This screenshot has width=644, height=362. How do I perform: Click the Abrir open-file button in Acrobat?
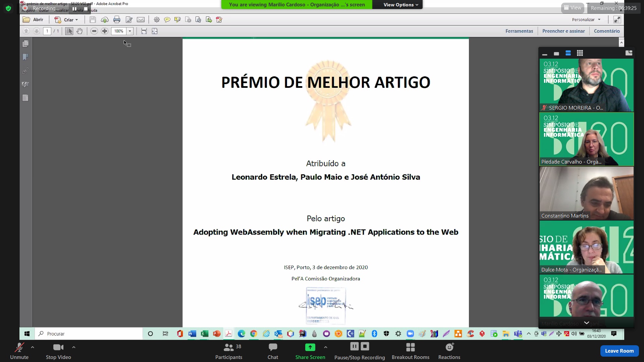(x=33, y=20)
